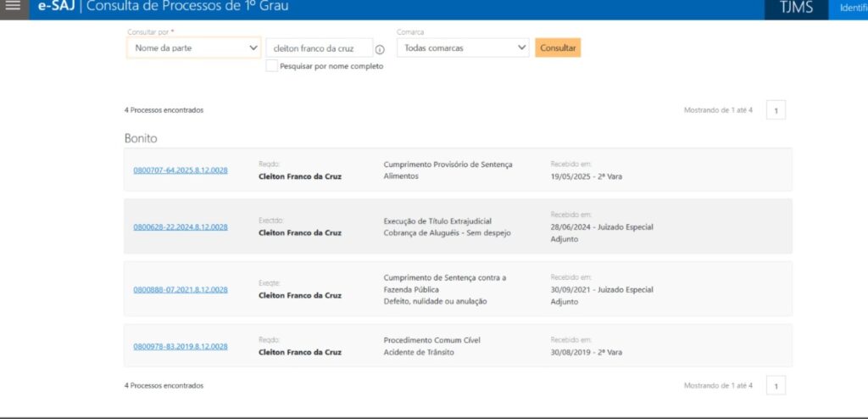Click the info icon beside name field
The height and width of the screenshot is (419, 868).
(380, 49)
